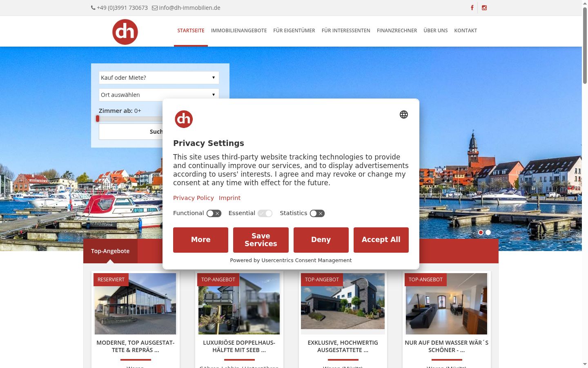The height and width of the screenshot is (368, 588).
Task: Click the Save Services button
Action: [x=261, y=240]
